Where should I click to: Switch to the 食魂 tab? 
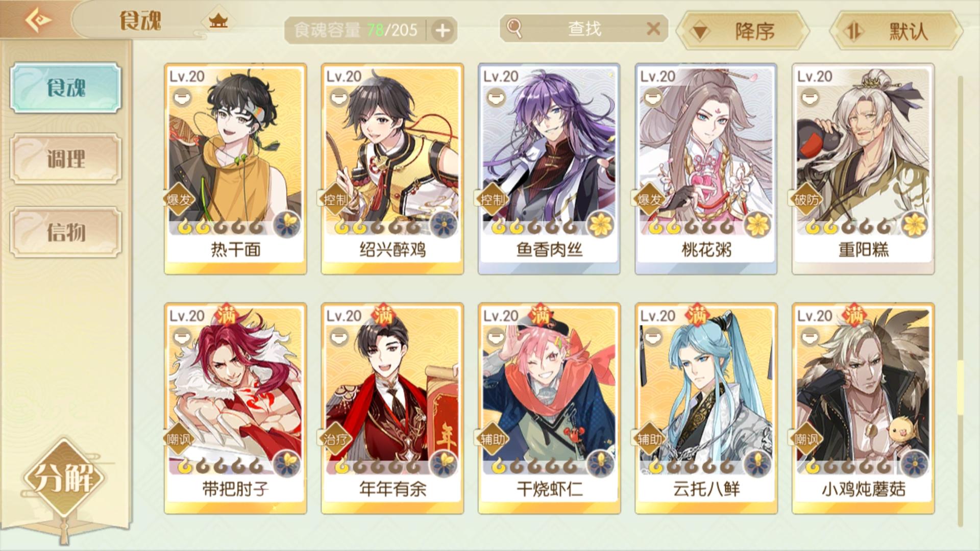point(66,88)
